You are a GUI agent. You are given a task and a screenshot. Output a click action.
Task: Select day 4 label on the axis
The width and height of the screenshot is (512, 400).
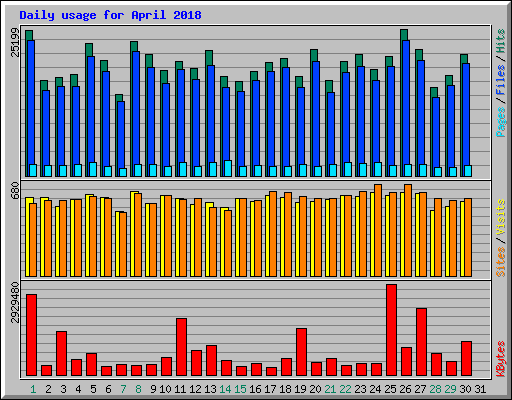tap(78, 389)
